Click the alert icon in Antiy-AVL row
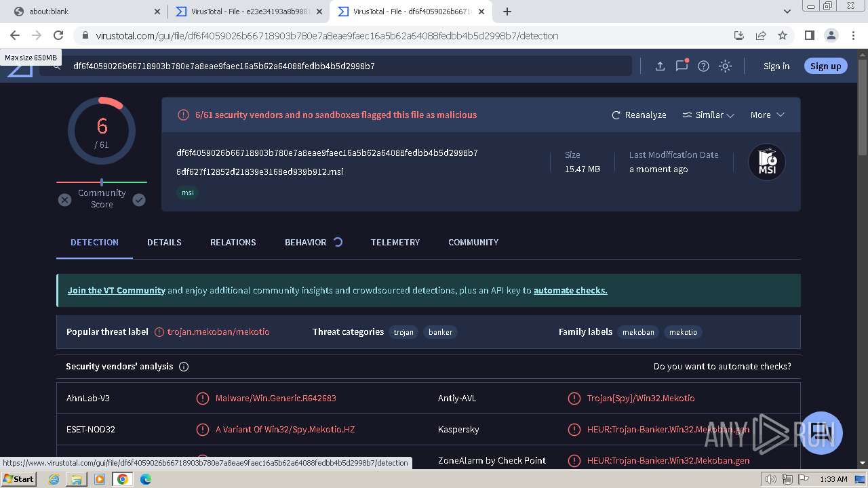Viewport: 868px width, 488px height. (574, 399)
